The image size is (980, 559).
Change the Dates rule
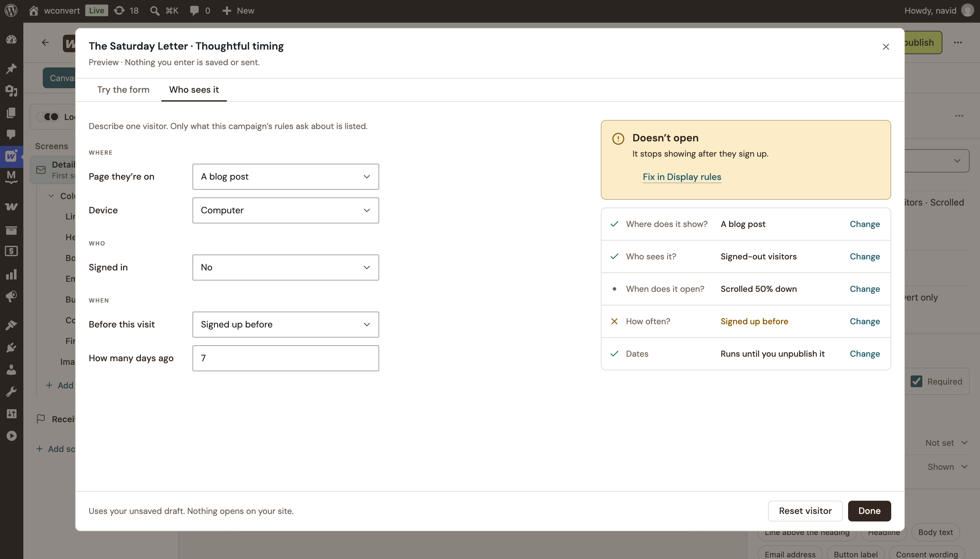[x=865, y=354]
